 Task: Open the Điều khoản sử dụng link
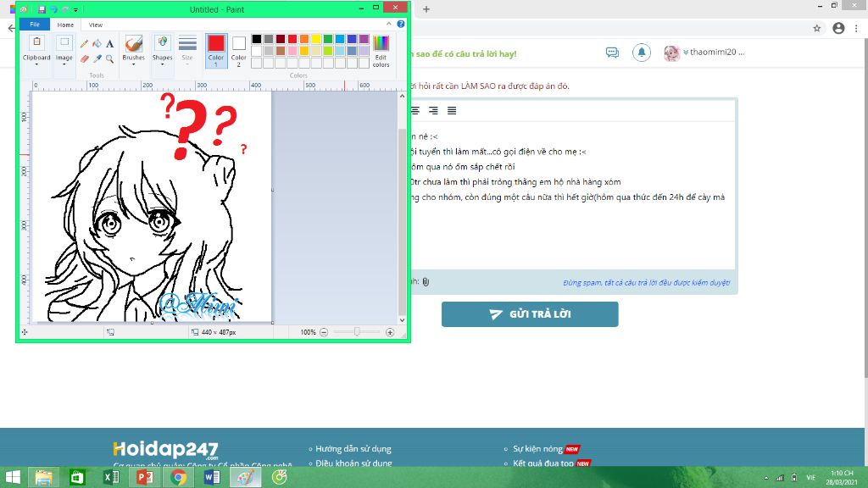[353, 463]
